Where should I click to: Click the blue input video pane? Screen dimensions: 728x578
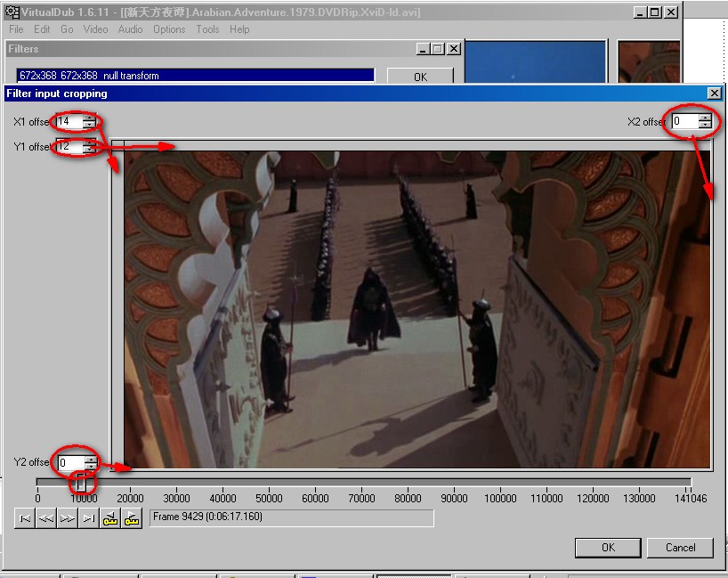click(536, 61)
